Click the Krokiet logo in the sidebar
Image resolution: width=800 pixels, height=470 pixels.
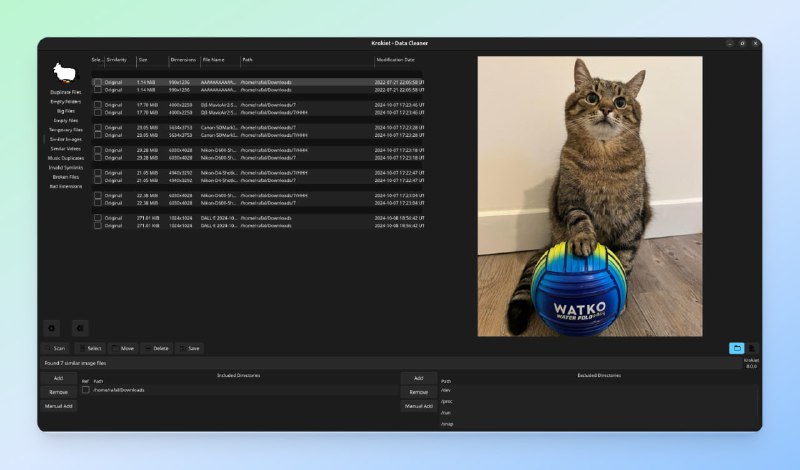point(66,72)
